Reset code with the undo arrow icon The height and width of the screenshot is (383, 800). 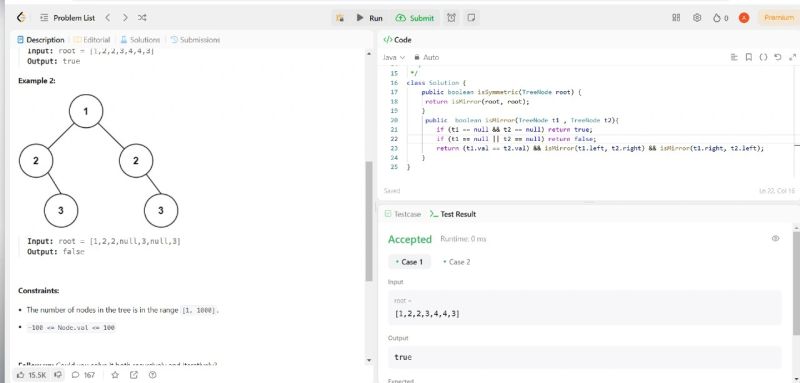pyautogui.click(x=778, y=57)
